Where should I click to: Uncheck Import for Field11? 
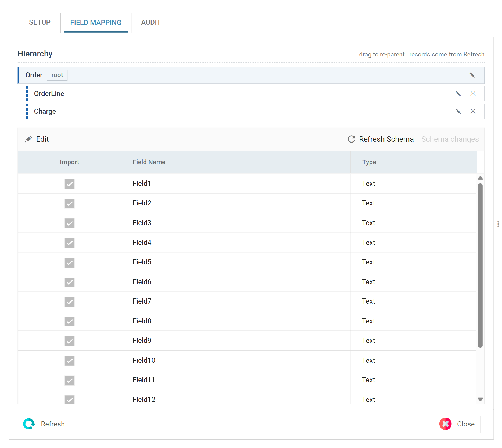[x=70, y=380]
